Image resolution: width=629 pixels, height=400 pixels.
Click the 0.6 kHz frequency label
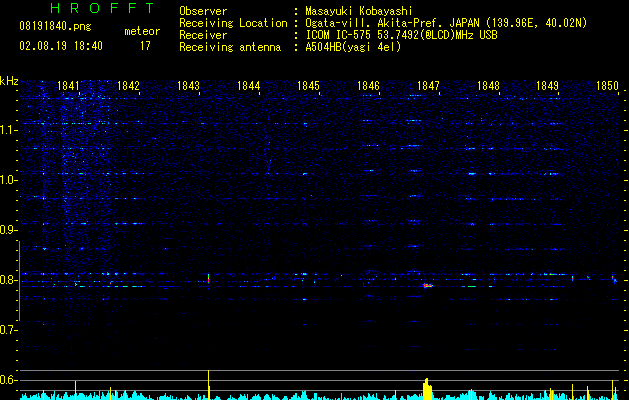tap(9, 380)
